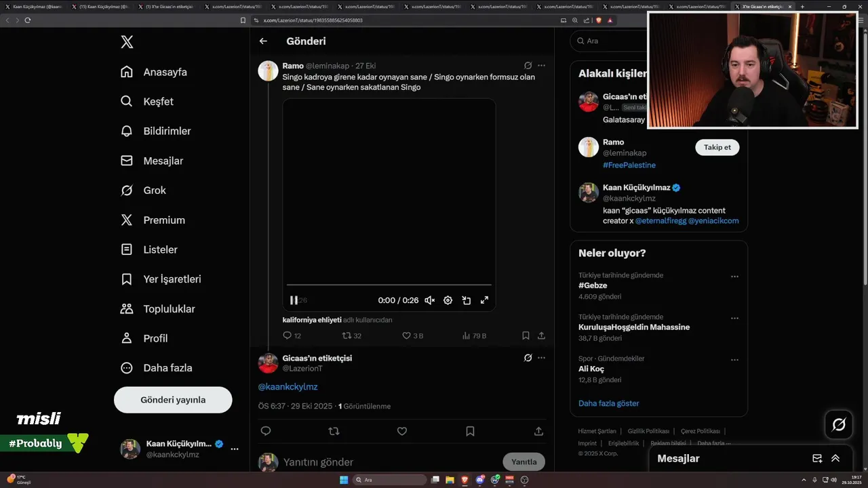Click Yanıtla reply button
Viewport: 868px width, 488px height.
point(524,462)
